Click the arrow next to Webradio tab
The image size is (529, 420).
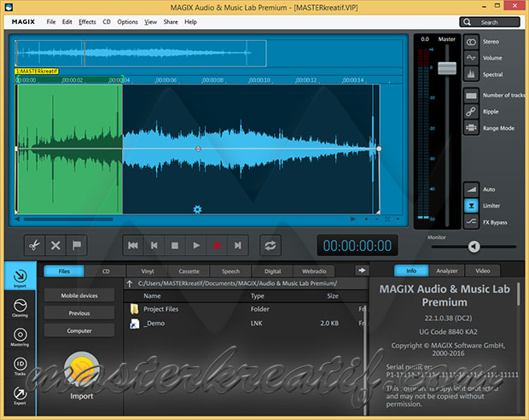(362, 271)
